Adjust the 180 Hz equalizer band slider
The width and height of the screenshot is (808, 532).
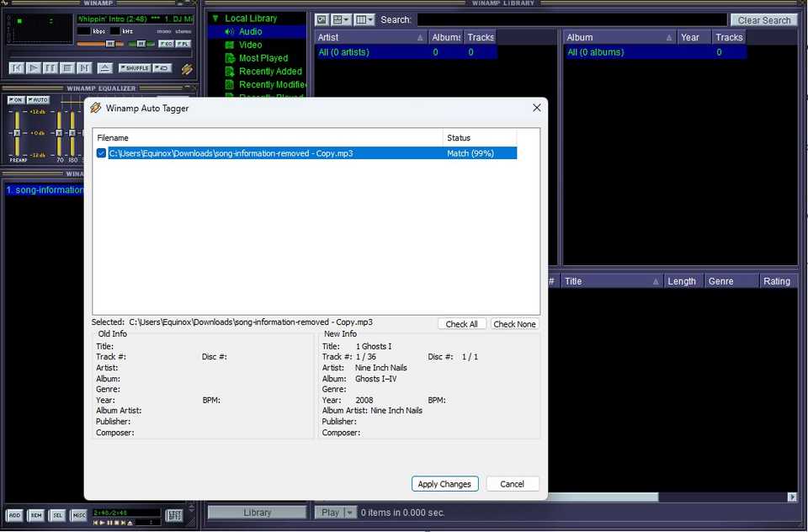coord(72,134)
